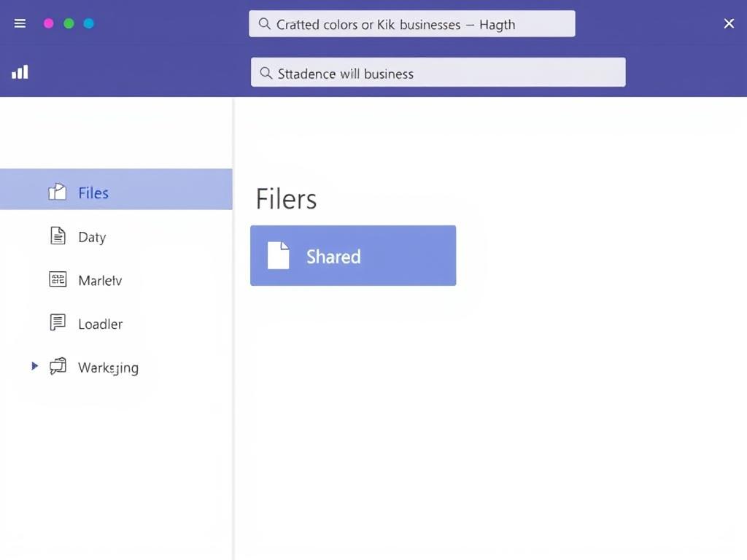
Task: Click the Loadler note icon
Action: tap(58, 322)
